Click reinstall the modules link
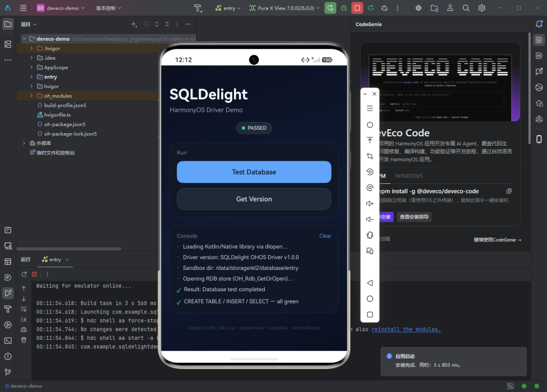This screenshot has width=547, height=392. click(x=406, y=329)
